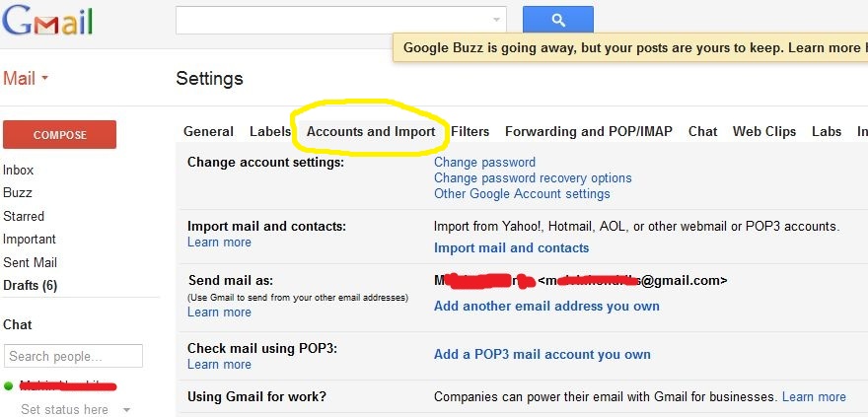868x417 pixels.
Task: Open the search options dropdown arrow
Action: pyautogui.click(x=496, y=20)
